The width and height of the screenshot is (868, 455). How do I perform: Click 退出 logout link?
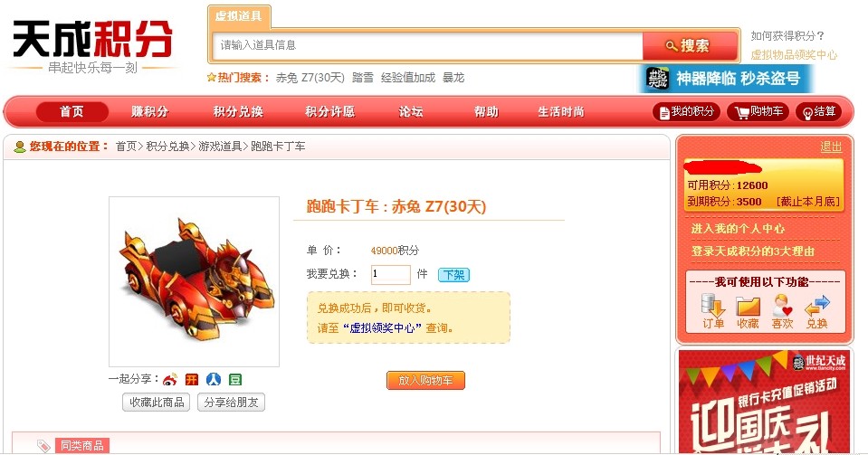[x=830, y=147]
